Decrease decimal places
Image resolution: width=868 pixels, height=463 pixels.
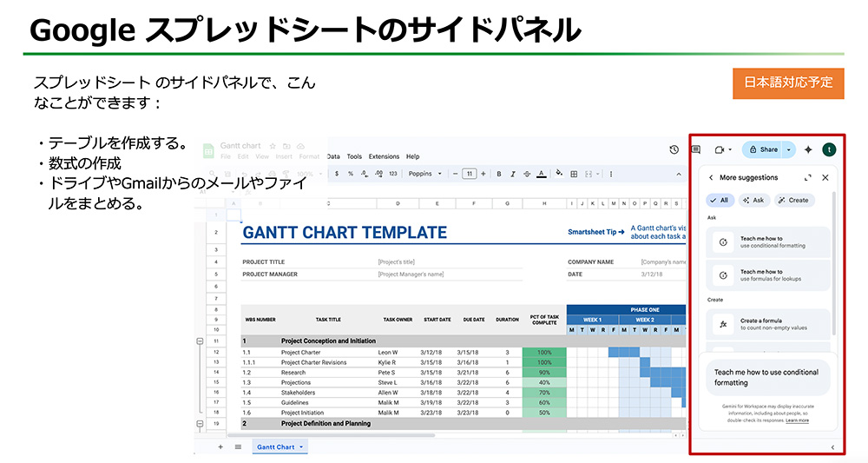point(365,174)
